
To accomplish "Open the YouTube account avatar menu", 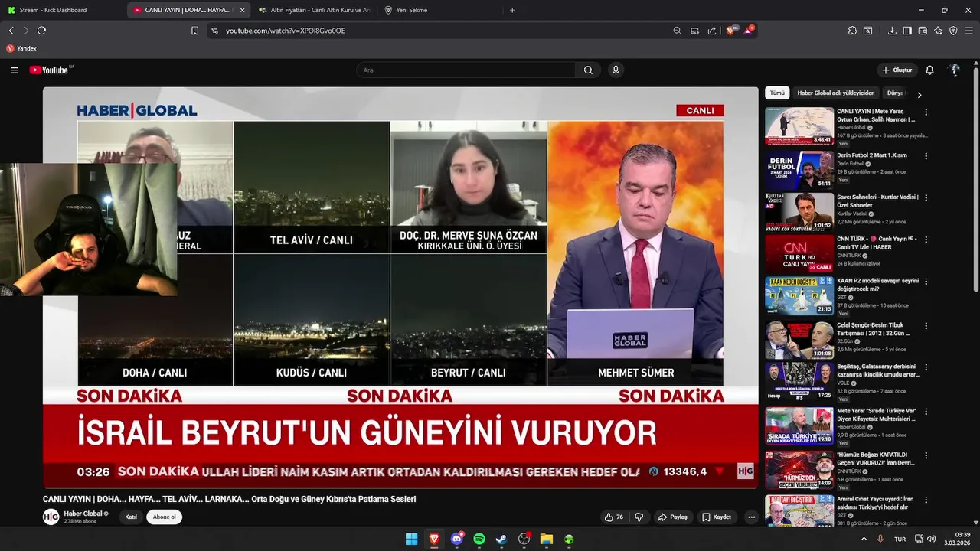I will coord(955,70).
